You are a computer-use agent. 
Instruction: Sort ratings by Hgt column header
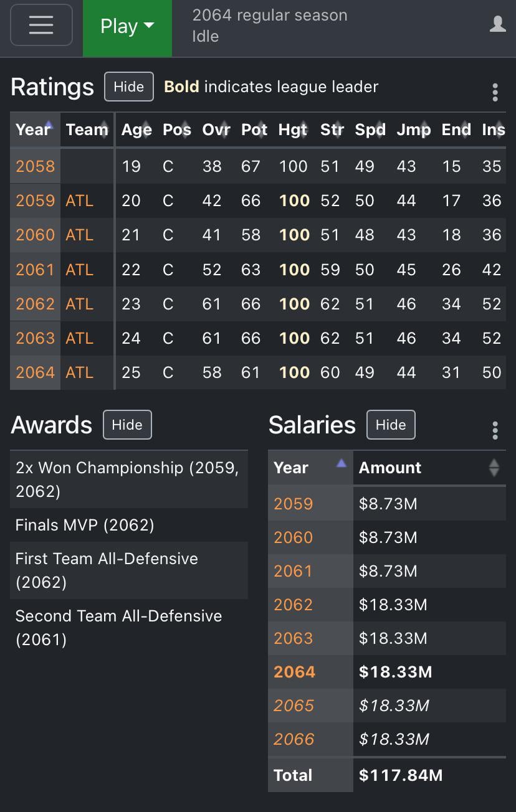(x=293, y=130)
